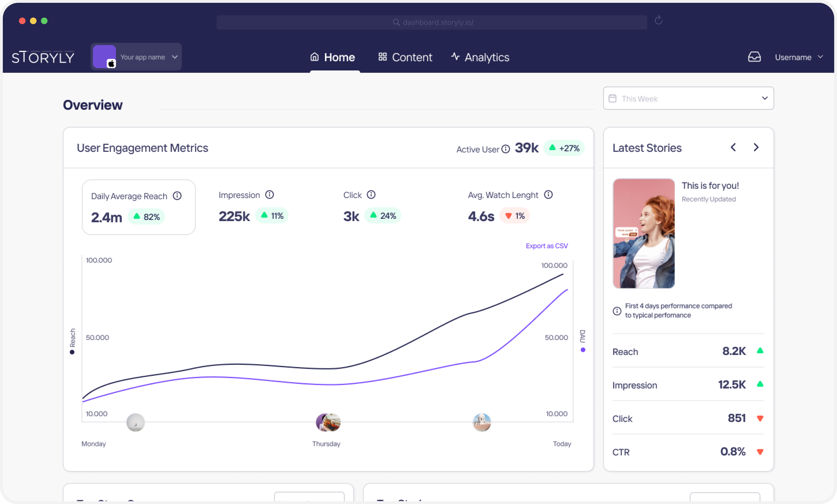The height and width of the screenshot is (504, 837).
Task: Switch to the Content tab
Action: 405,57
